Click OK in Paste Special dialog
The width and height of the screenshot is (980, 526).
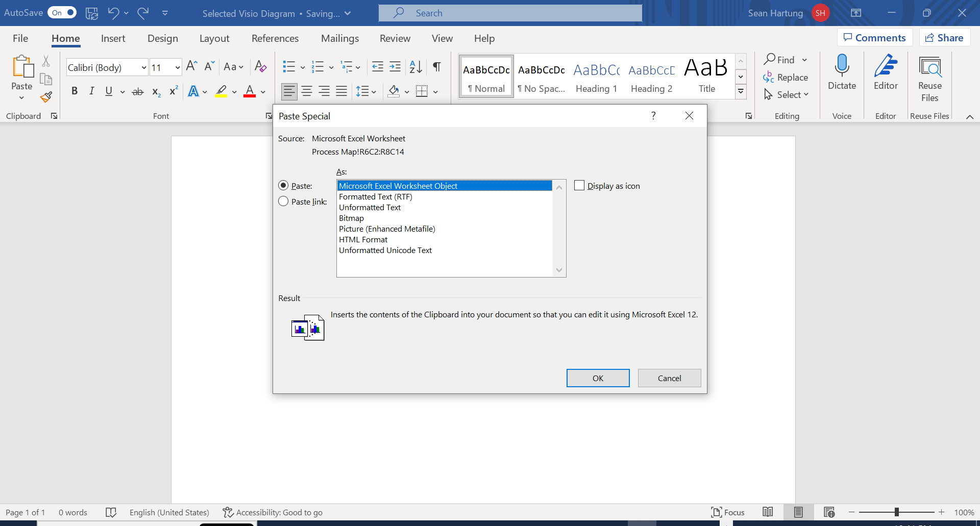coord(598,378)
